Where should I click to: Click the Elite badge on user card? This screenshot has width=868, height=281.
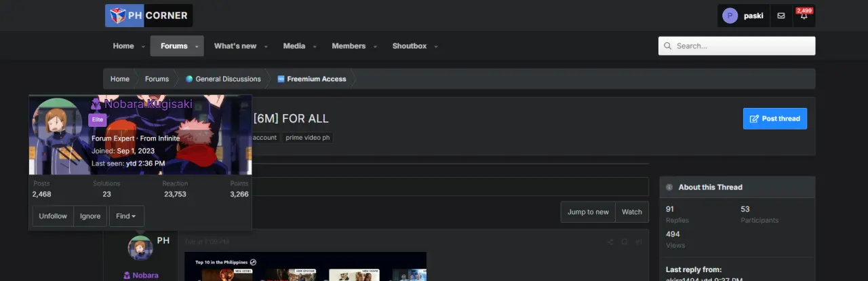[x=98, y=119]
